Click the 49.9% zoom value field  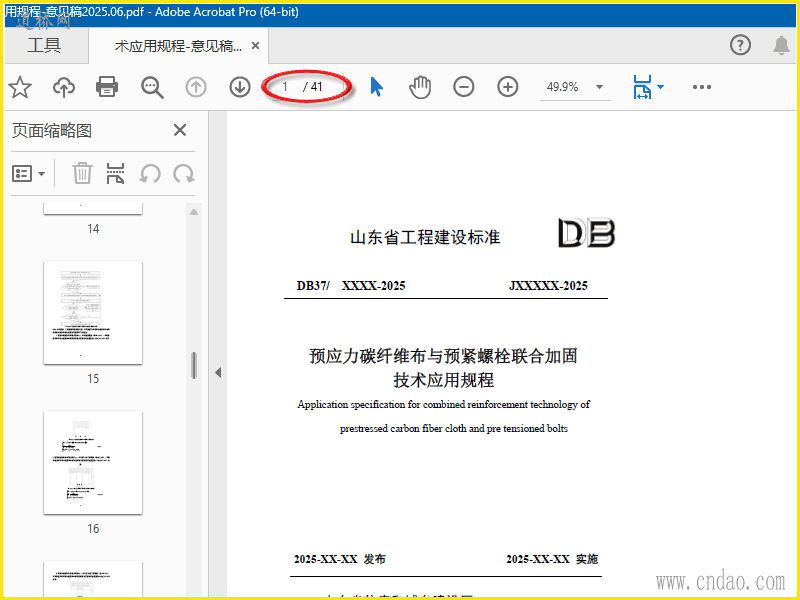(563, 87)
